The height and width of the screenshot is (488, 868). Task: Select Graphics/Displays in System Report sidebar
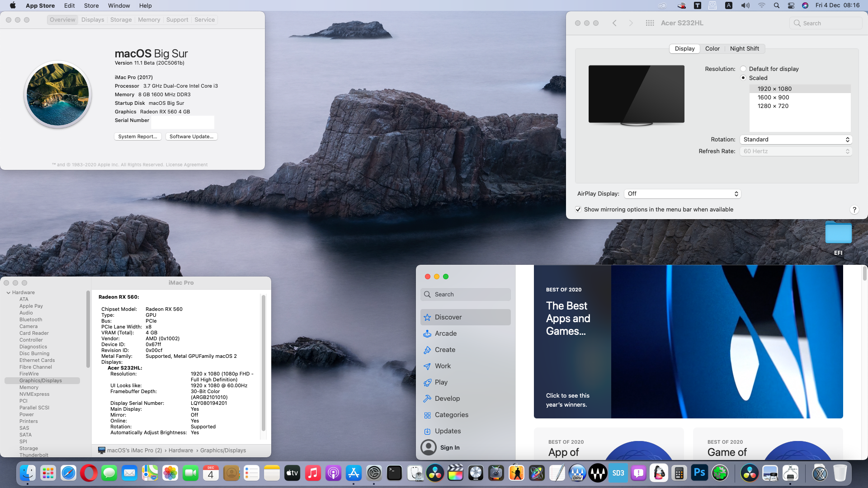coord(42,381)
